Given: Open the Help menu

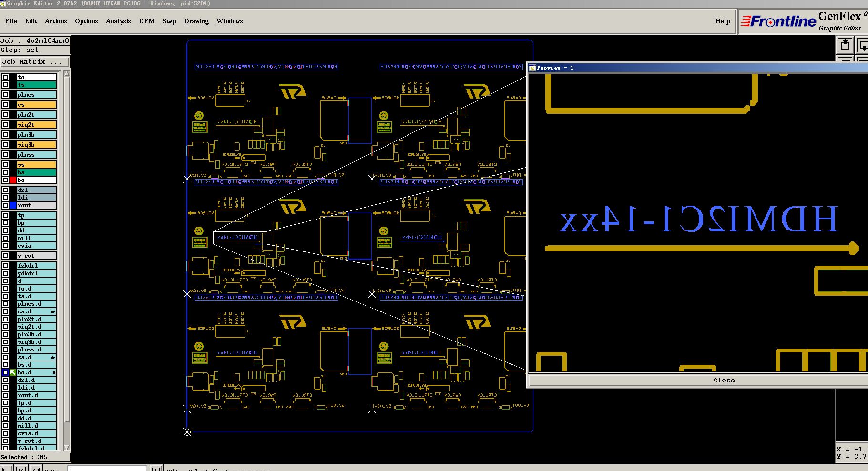Looking at the screenshot, I should tap(723, 21).
